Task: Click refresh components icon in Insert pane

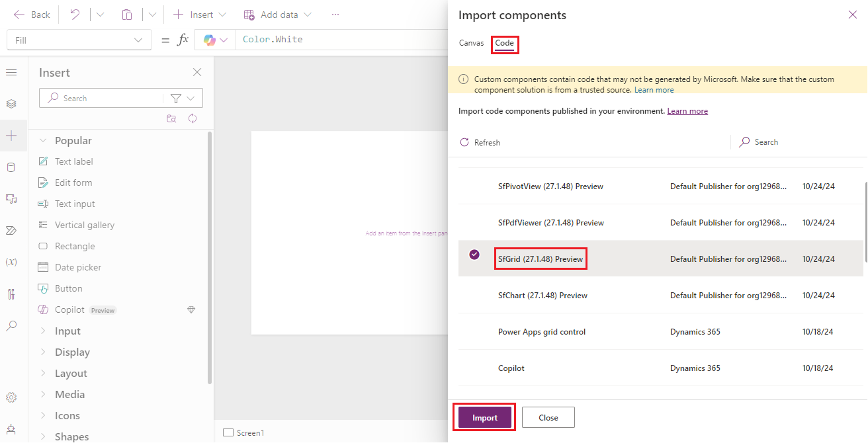Action: [193, 118]
